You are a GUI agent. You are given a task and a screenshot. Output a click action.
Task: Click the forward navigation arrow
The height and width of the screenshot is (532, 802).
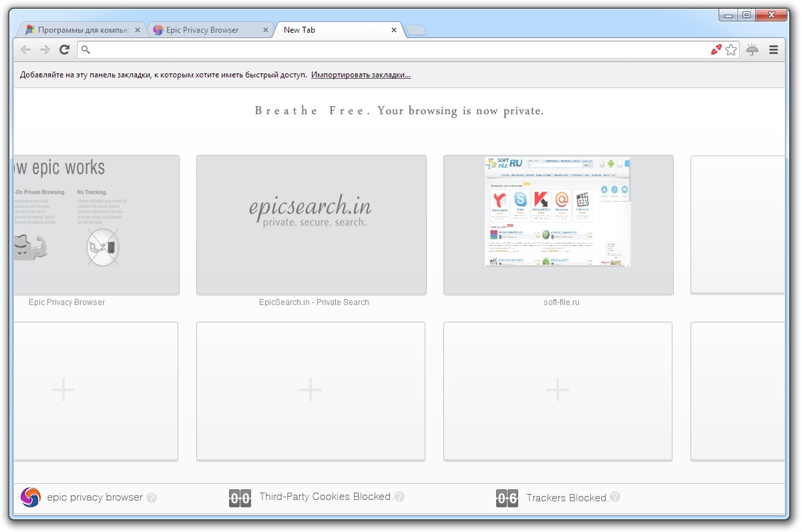(x=45, y=49)
